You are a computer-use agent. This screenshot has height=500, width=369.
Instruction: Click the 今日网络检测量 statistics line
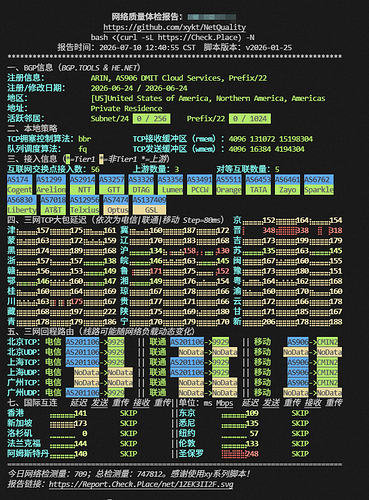tap(129, 474)
